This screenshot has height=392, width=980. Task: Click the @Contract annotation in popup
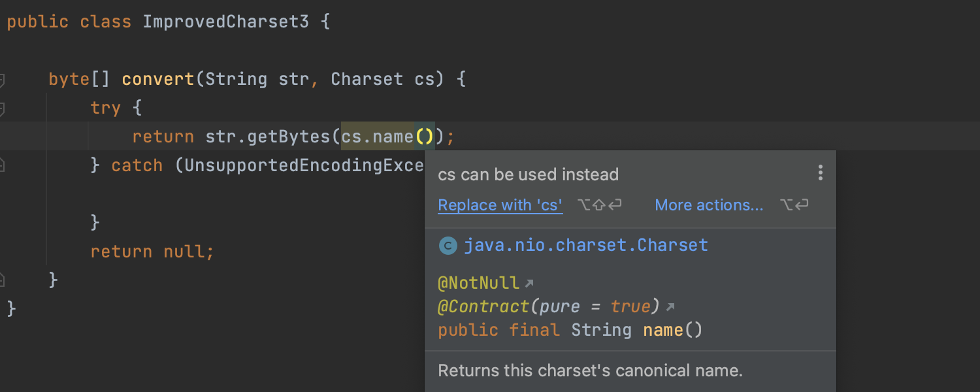point(483,306)
